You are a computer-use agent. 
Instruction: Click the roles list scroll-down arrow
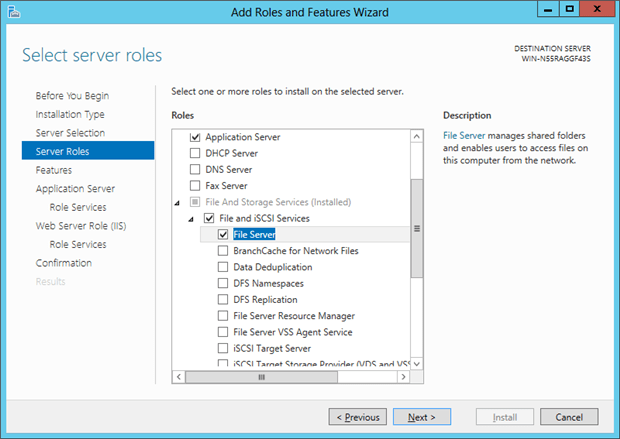coord(417,363)
